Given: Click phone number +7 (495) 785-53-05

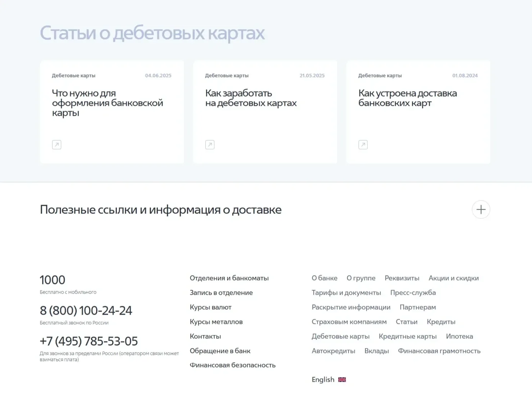Looking at the screenshot, I should pos(89,341).
